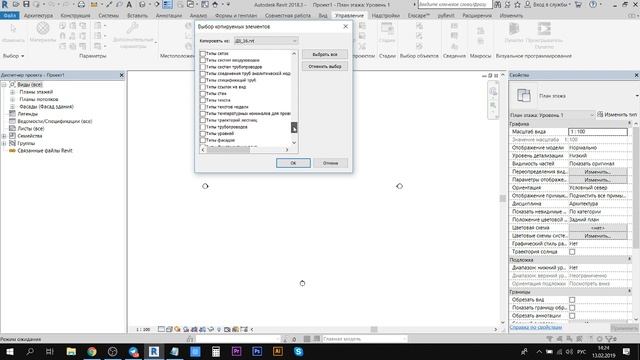
Task: Click the Help question mark icon
Action: point(593,4)
